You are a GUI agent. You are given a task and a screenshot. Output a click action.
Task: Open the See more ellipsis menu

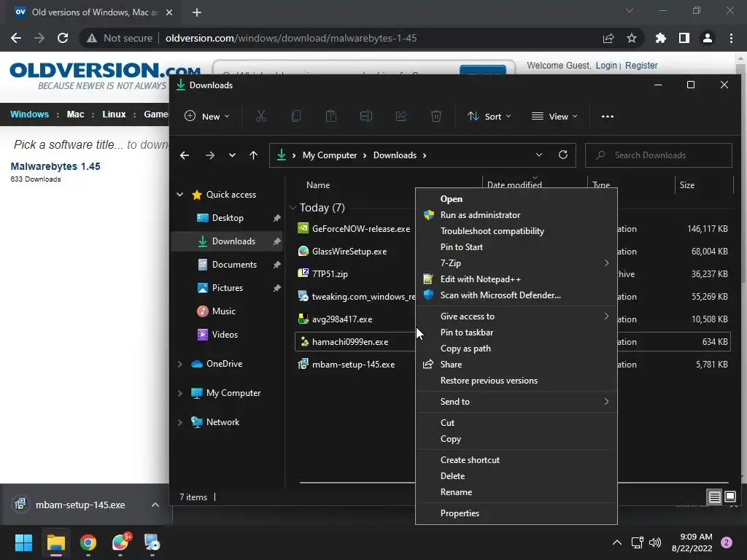[608, 116]
